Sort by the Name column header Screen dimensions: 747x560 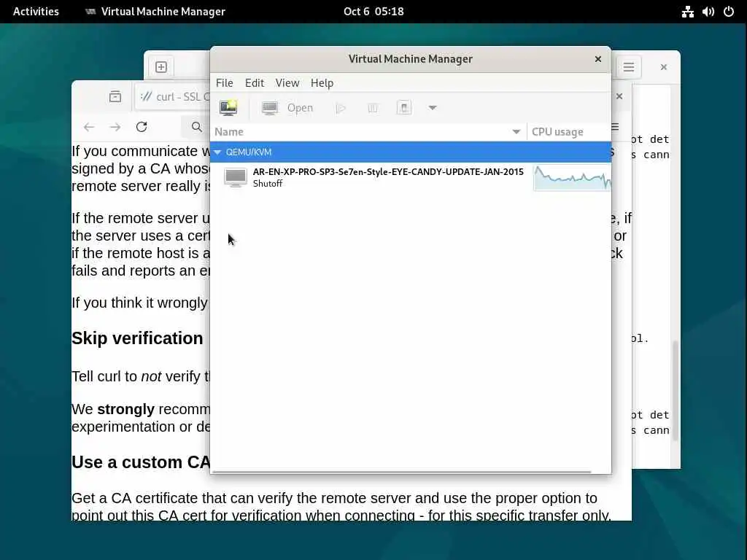pyautogui.click(x=368, y=132)
